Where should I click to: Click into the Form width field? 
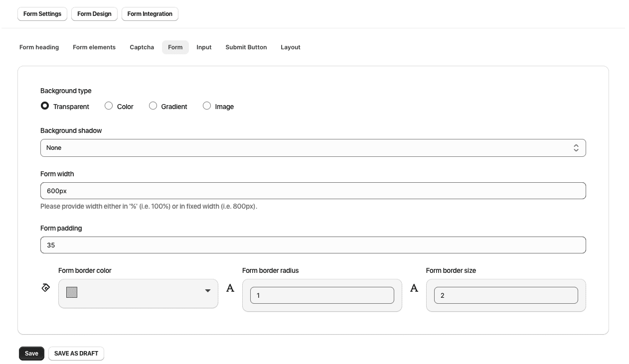(313, 191)
